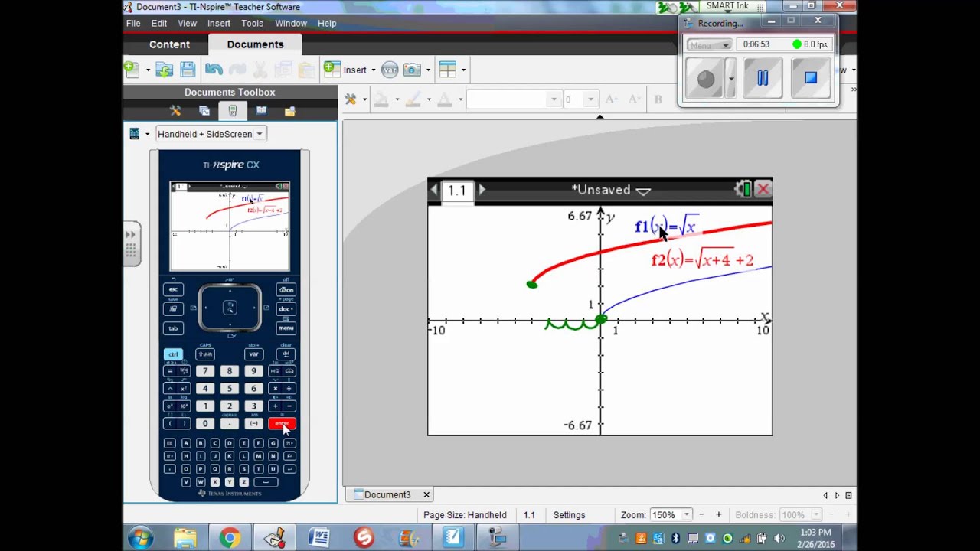980x551 pixels.
Task: Expand the new document dropdown arrow
Action: 148,70
